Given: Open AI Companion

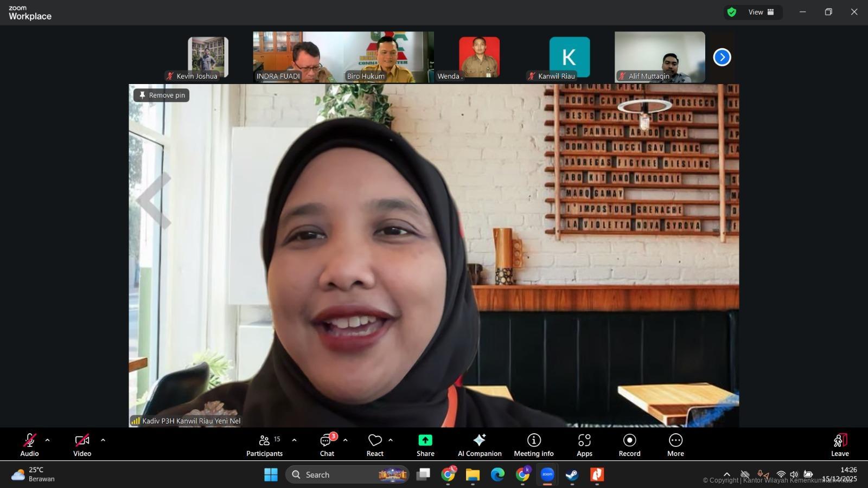Looking at the screenshot, I should pyautogui.click(x=480, y=445).
